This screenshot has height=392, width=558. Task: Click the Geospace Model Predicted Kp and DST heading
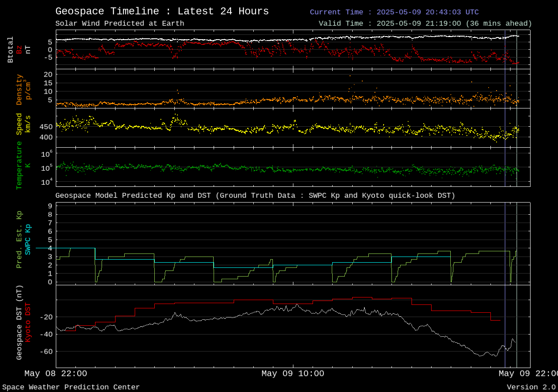point(255,196)
